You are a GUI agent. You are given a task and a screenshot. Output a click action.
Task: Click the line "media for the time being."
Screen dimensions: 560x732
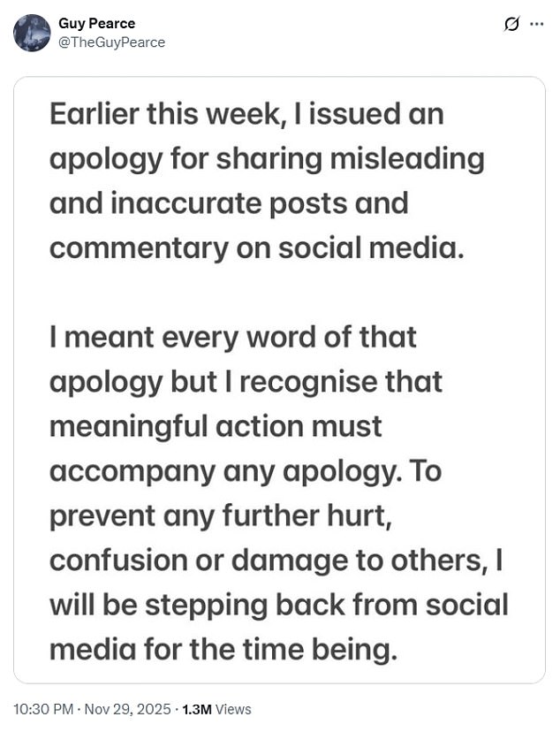(x=220, y=650)
